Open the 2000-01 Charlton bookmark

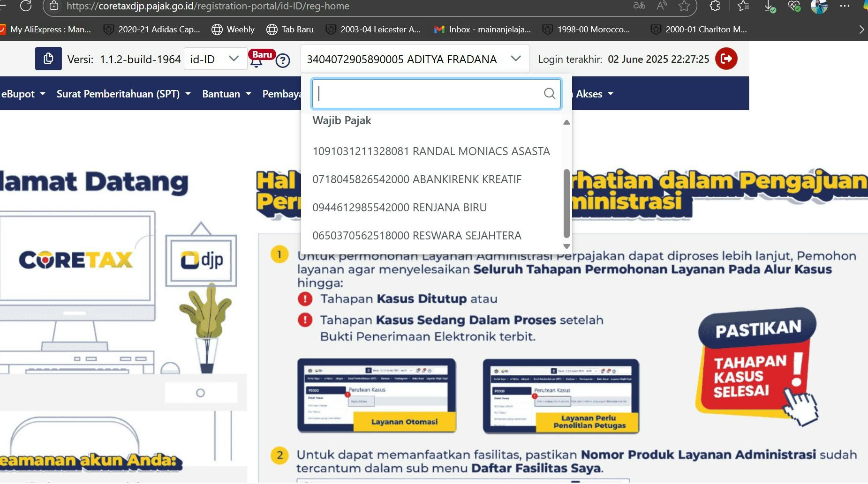(699, 30)
